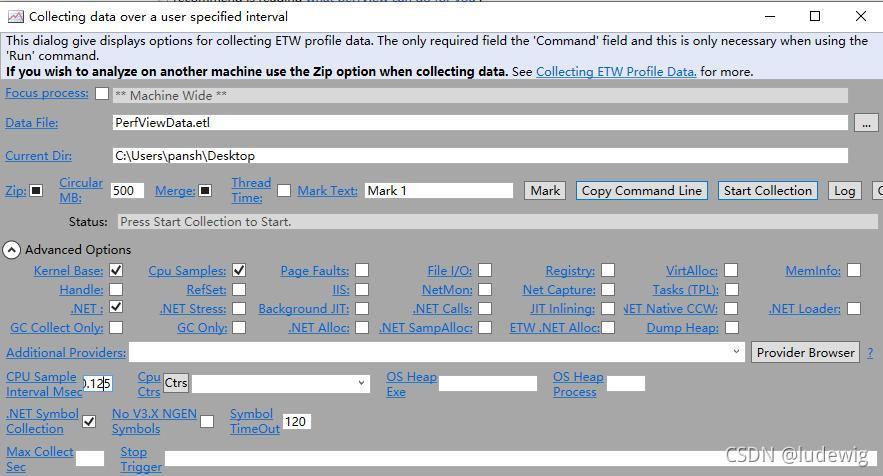Image resolution: width=883 pixels, height=476 pixels.
Task: Uncheck the .NET Symbol Collection checkbox
Action: (x=89, y=421)
